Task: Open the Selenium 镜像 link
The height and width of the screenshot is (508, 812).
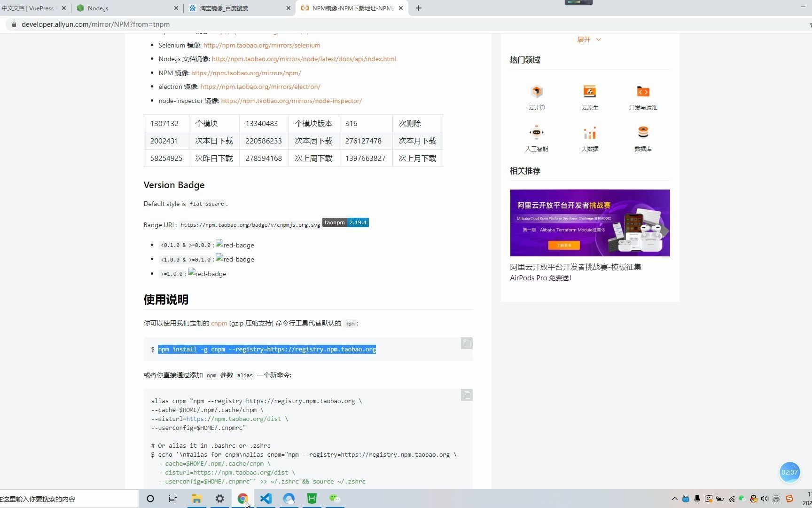Action: point(262,45)
